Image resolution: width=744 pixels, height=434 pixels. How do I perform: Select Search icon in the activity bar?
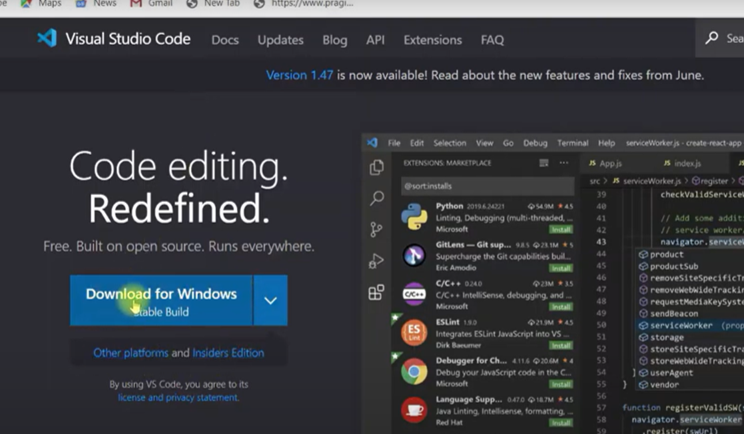[376, 199]
